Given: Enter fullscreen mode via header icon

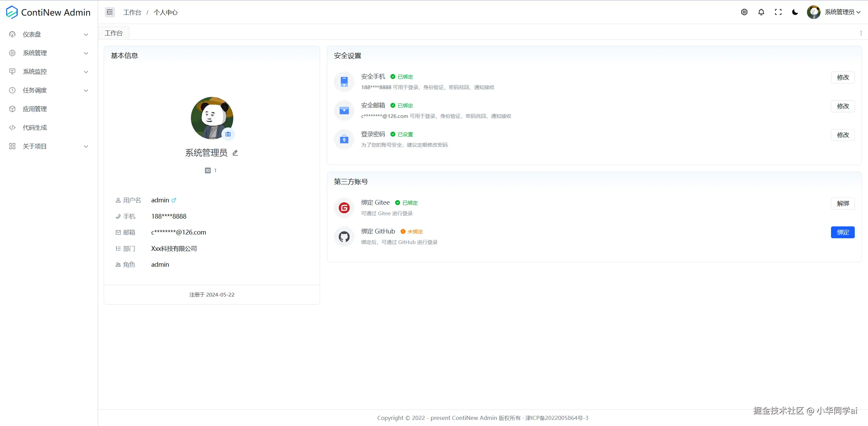Looking at the screenshot, I should pyautogui.click(x=778, y=12).
